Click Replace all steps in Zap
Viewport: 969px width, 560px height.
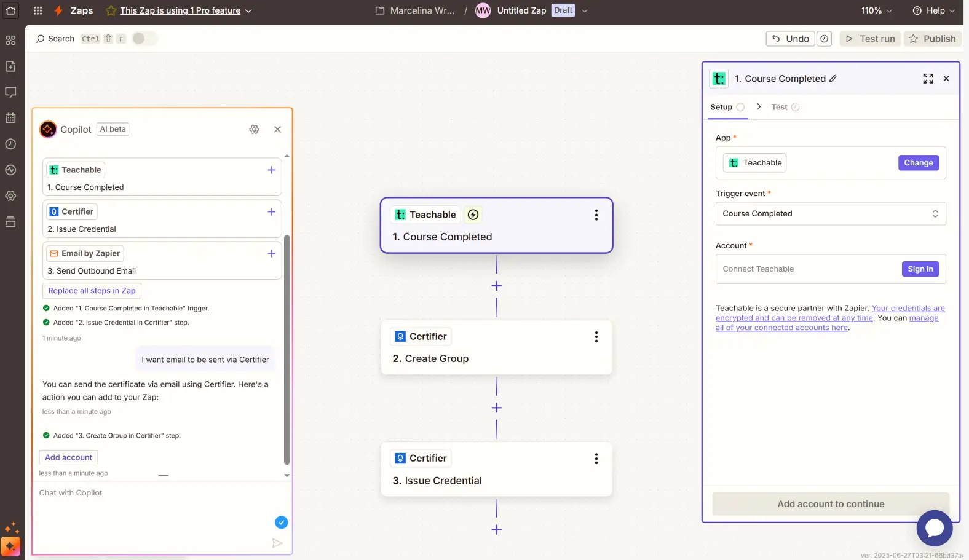pos(92,291)
